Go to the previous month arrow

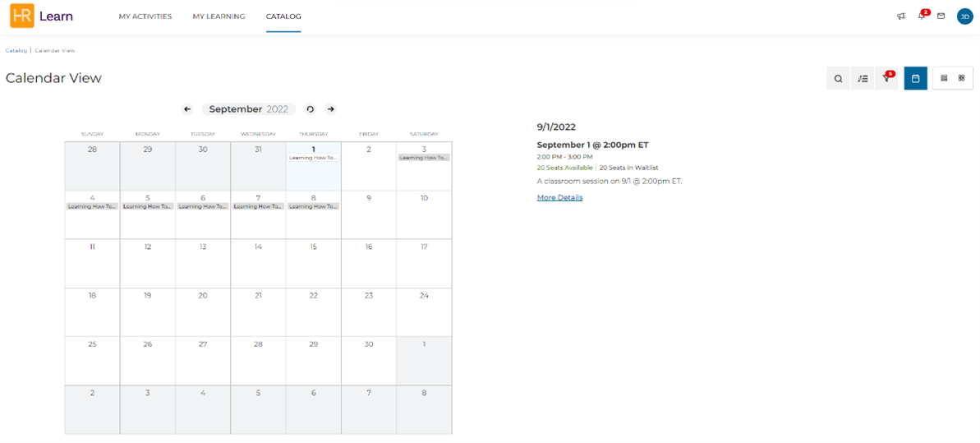[x=187, y=108]
